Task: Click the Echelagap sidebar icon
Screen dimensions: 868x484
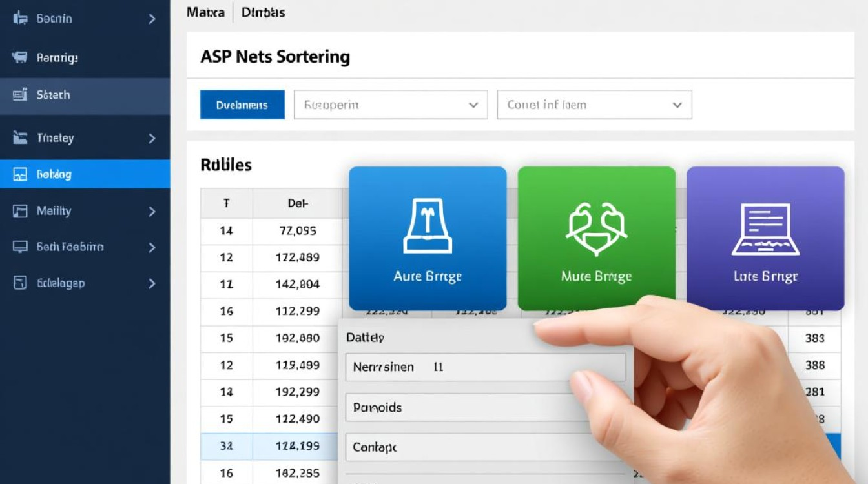Action: click(20, 283)
